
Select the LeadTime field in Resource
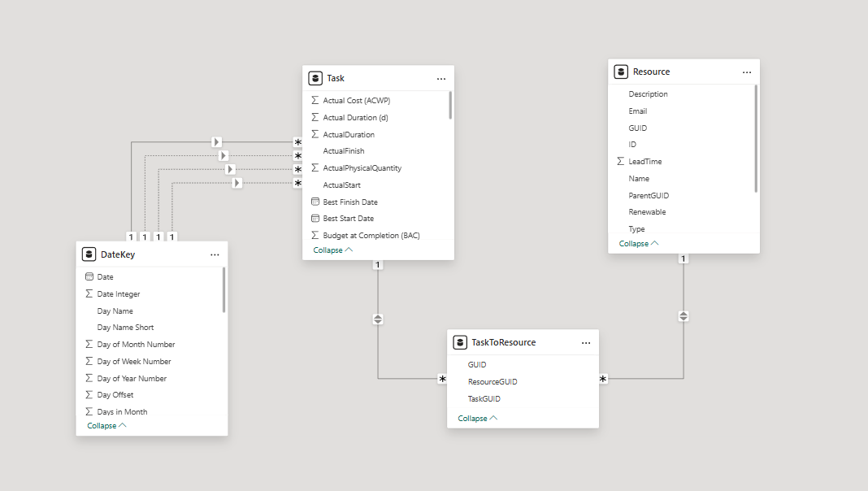pyautogui.click(x=644, y=162)
